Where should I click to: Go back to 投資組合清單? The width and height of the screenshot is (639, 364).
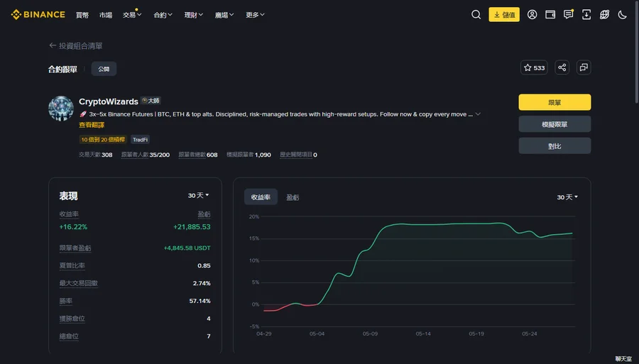pos(76,45)
